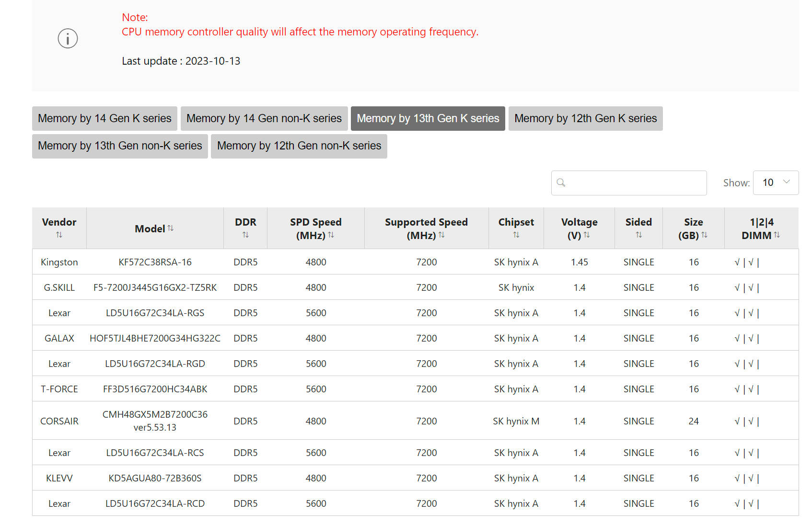Click the SK hynix M chipset cell

(516, 421)
